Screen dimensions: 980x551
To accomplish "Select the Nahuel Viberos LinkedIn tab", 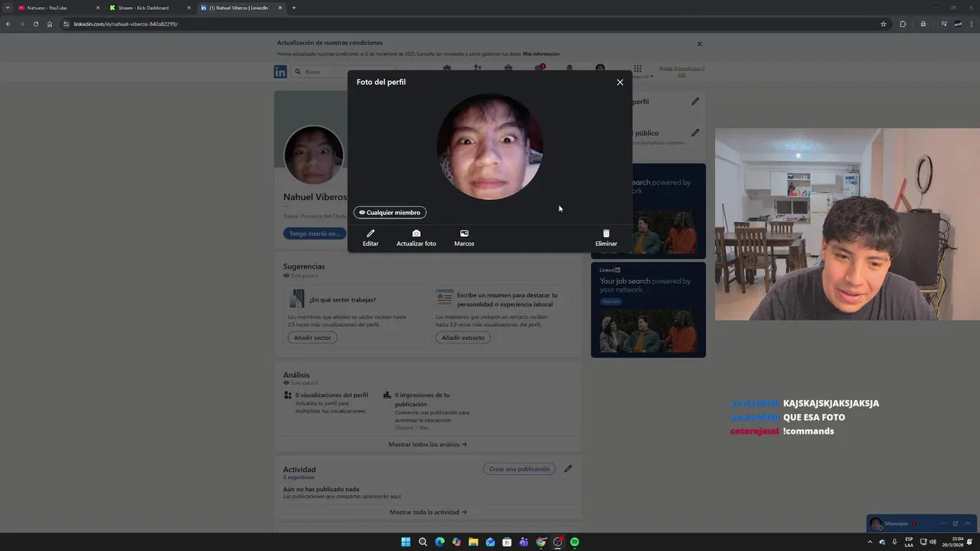I will pos(240,8).
